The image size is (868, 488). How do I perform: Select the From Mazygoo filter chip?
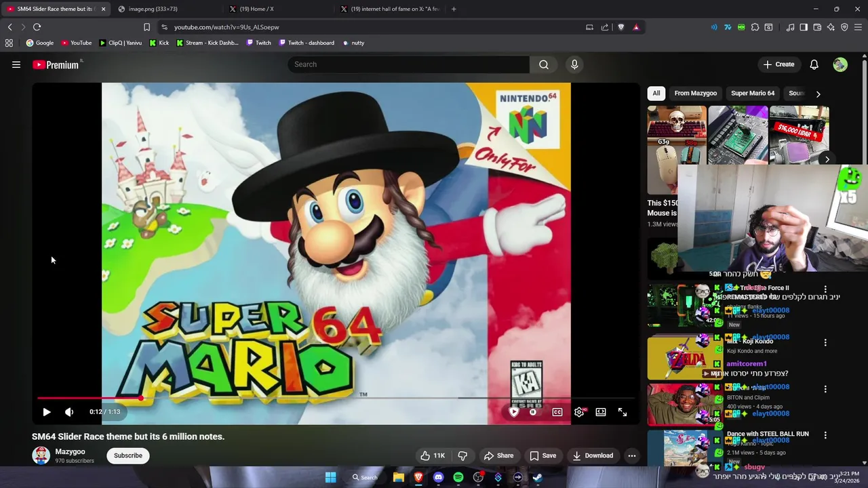pos(696,94)
